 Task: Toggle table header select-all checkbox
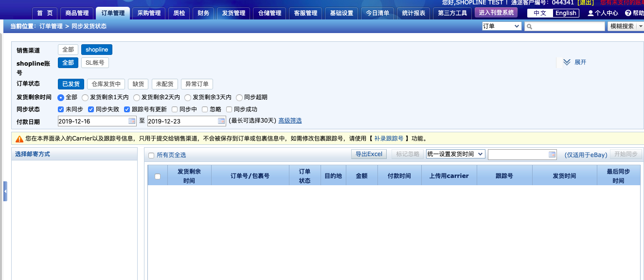click(158, 176)
